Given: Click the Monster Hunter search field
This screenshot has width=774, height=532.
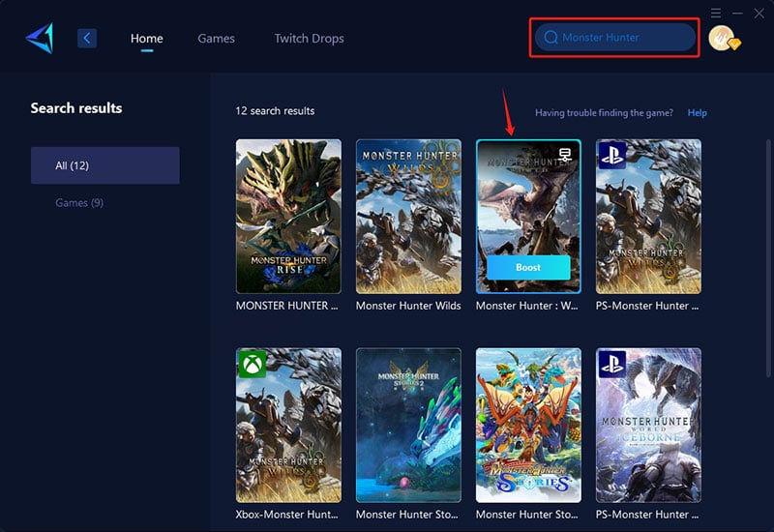Looking at the screenshot, I should click(615, 37).
